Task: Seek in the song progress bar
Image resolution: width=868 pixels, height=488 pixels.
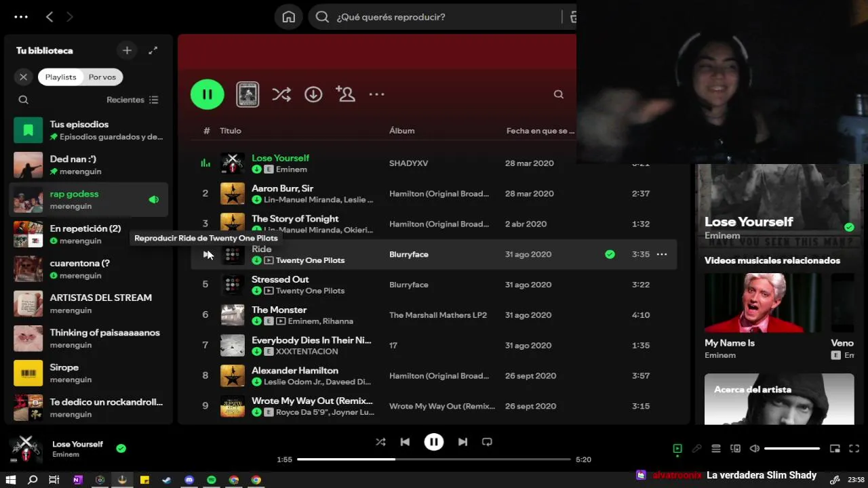Action: coord(434,460)
